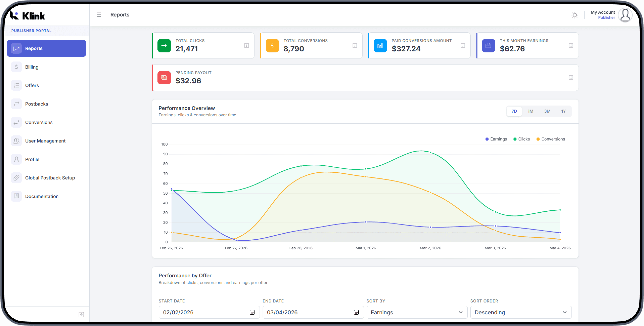Hide Earnings series via legend
This screenshot has height=326, width=644.
pyautogui.click(x=496, y=139)
